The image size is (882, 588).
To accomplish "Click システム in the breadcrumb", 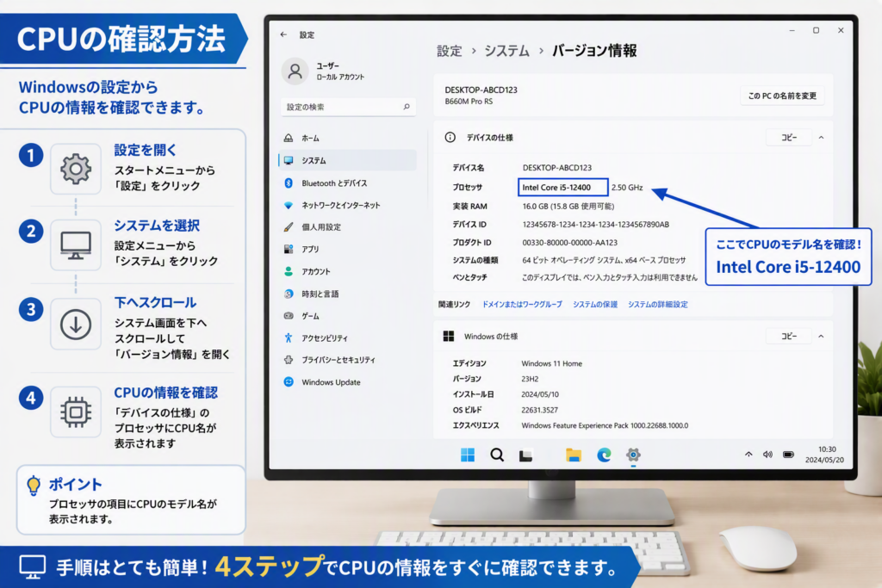I will click(x=506, y=51).
